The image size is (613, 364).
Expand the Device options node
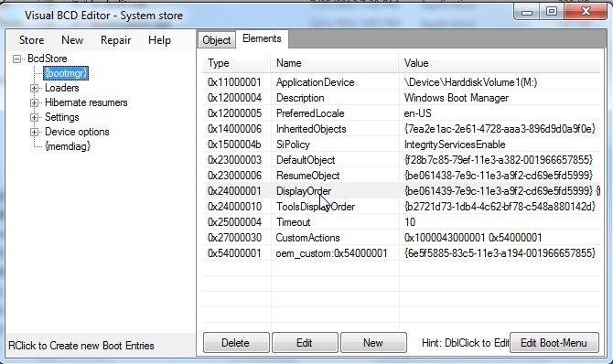point(35,132)
